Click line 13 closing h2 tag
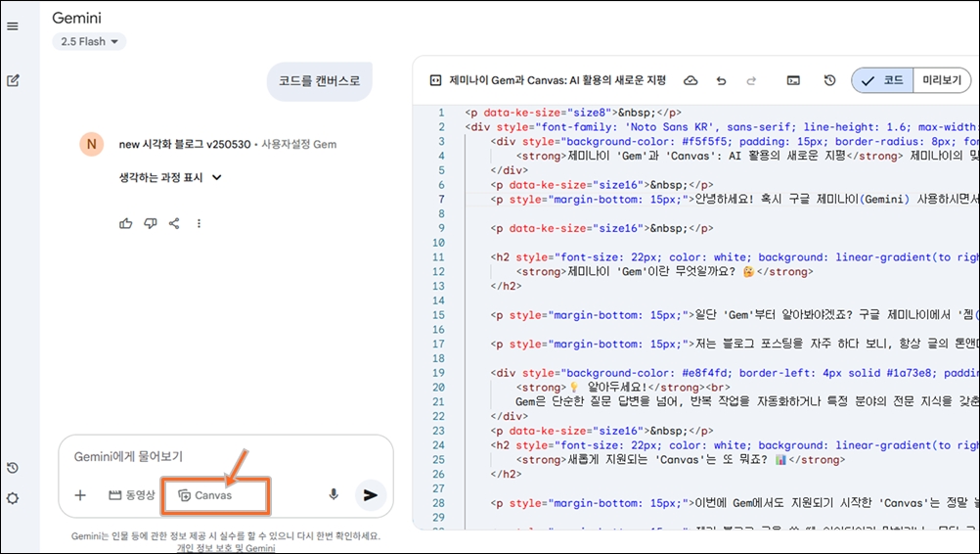The image size is (980, 554). coord(507,286)
